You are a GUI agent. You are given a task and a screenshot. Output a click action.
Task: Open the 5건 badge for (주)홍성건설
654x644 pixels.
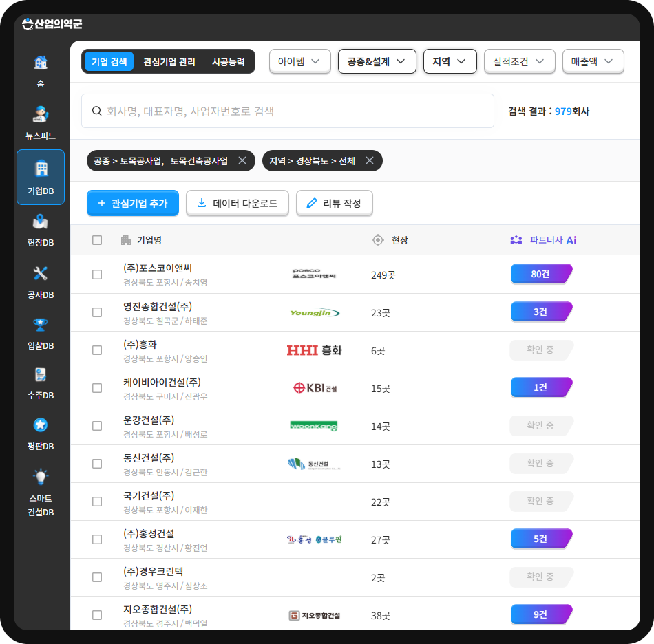click(x=541, y=539)
